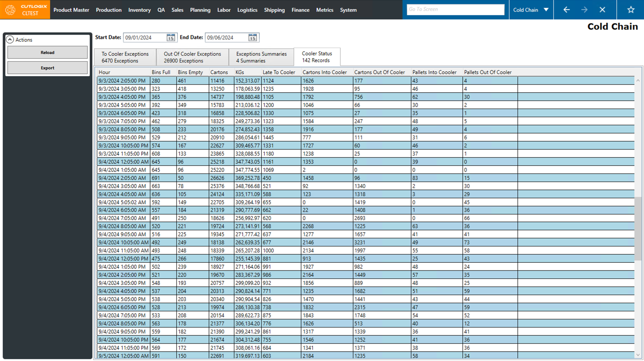Collapse the Actions panel
The height and width of the screenshot is (361, 644).
(x=10, y=40)
